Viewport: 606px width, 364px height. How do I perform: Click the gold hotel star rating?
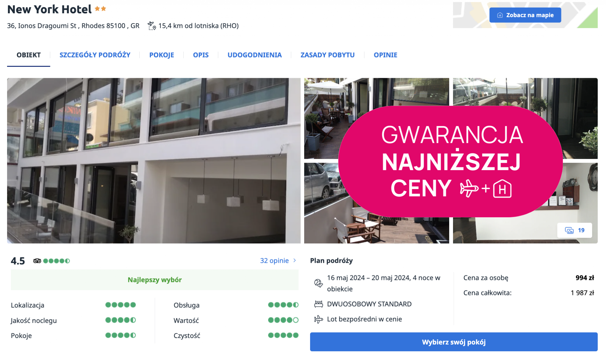[x=100, y=9]
